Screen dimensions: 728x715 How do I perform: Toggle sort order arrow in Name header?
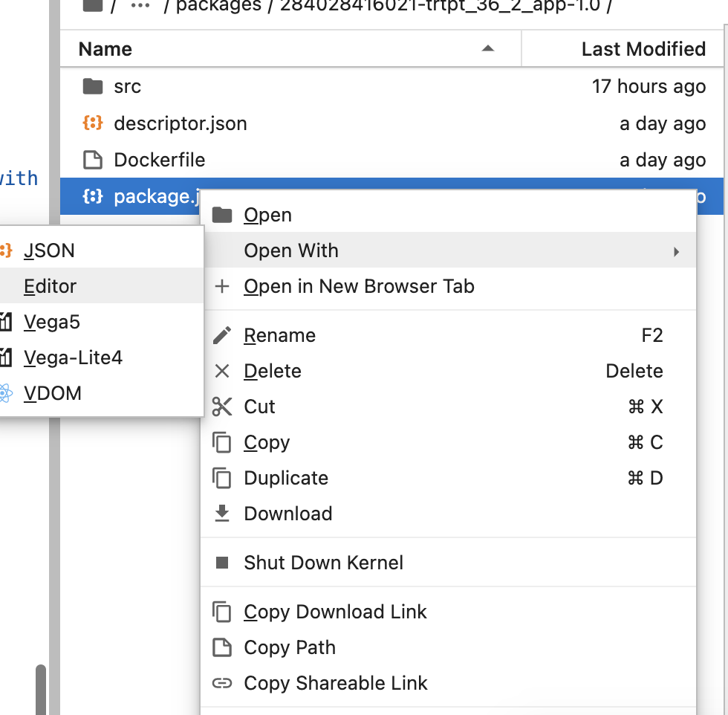pyautogui.click(x=487, y=48)
